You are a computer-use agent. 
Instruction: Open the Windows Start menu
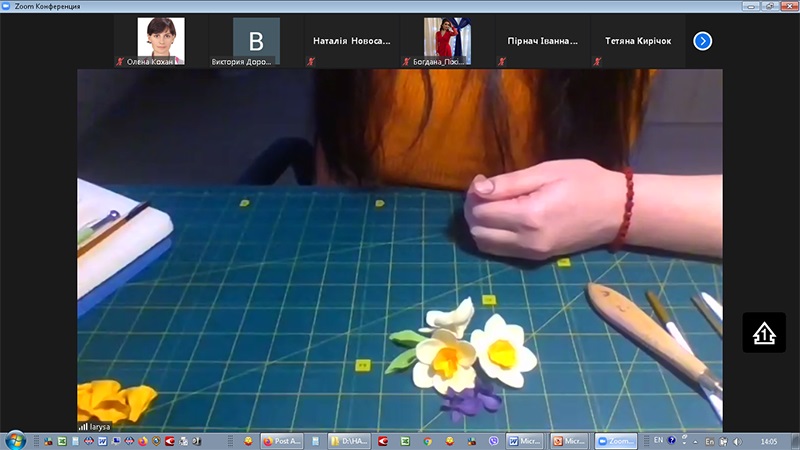point(15,440)
